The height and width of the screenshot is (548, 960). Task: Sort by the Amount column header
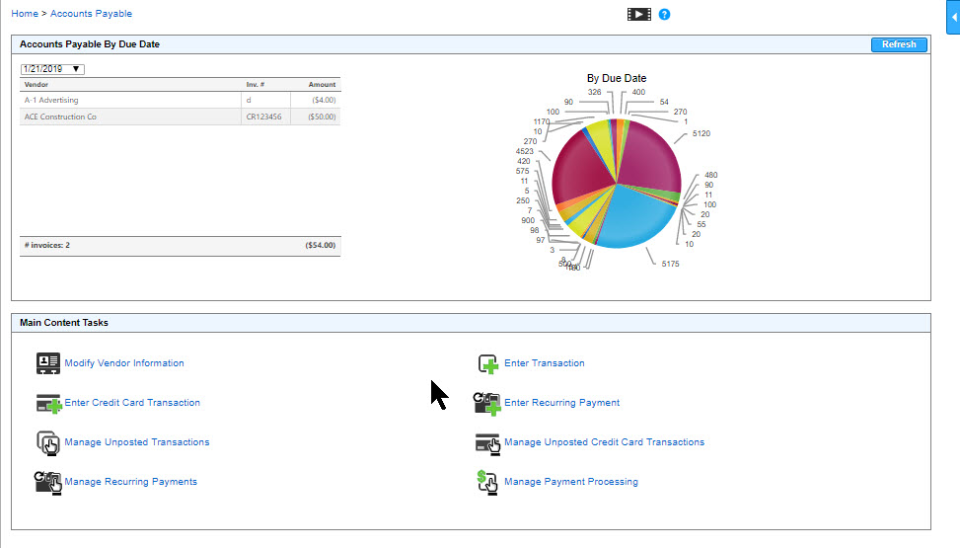[x=321, y=84]
